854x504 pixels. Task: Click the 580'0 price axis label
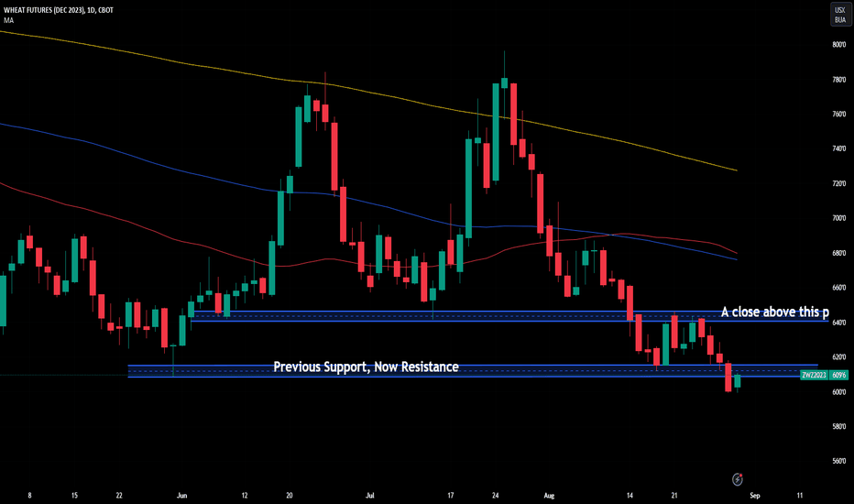(x=838, y=426)
